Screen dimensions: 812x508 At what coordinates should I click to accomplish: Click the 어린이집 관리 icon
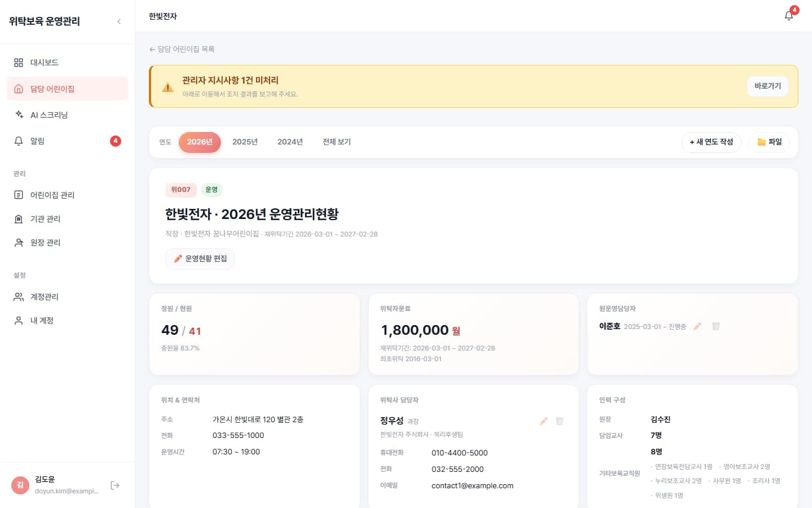(19, 195)
